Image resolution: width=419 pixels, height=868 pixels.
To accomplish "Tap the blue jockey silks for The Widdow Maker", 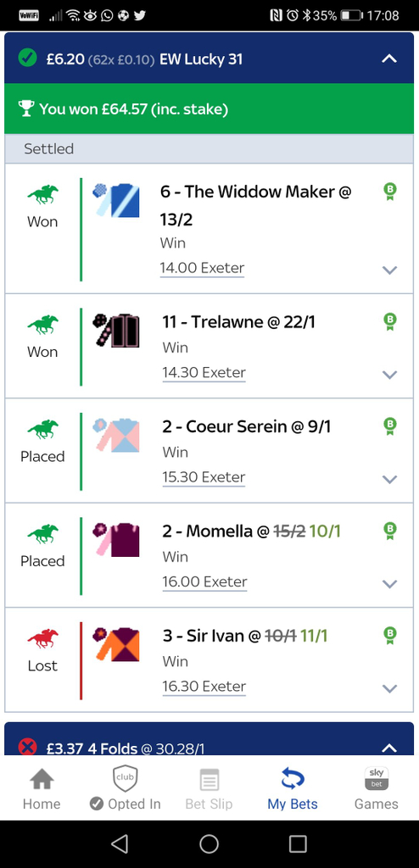I will pos(116,200).
